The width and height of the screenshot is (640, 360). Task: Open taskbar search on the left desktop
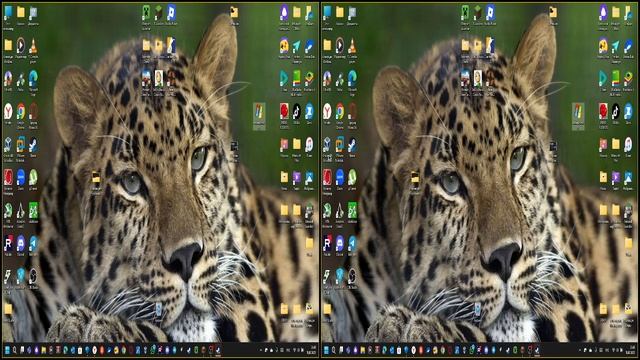tap(15, 350)
